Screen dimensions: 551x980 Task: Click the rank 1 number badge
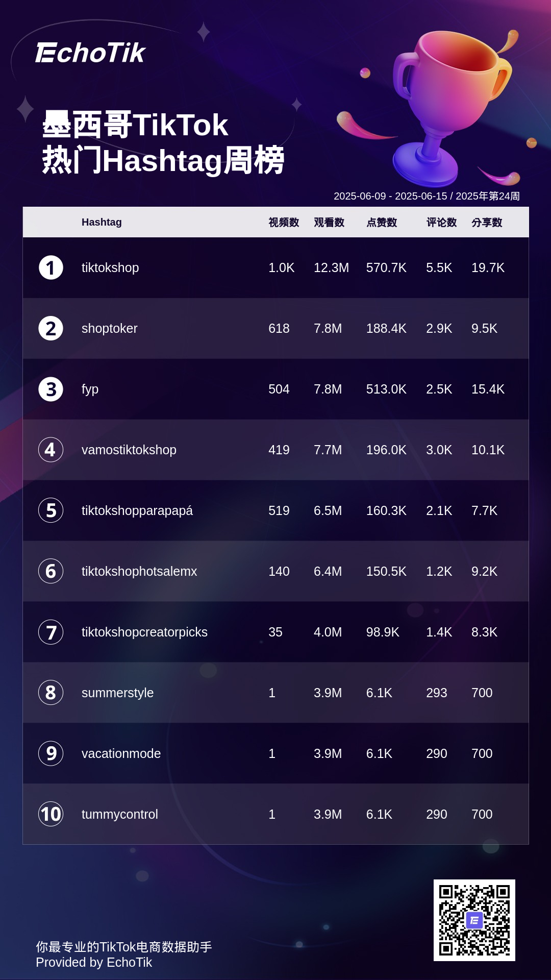pos(51,268)
